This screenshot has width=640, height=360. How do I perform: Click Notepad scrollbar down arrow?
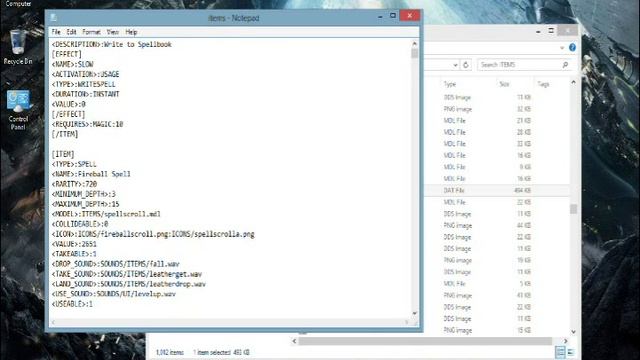tap(415, 313)
